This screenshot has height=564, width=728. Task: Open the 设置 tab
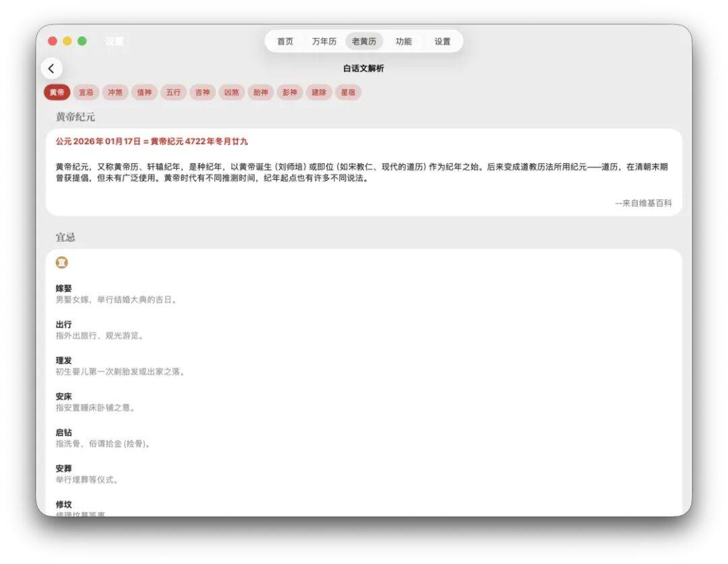[x=442, y=40]
